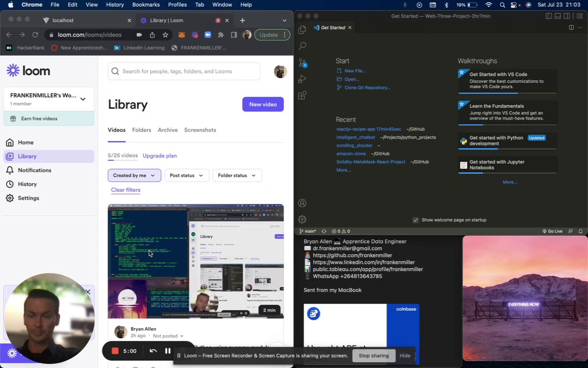Stop the Loom recording with the red square
588x368 pixels.
coord(115,351)
